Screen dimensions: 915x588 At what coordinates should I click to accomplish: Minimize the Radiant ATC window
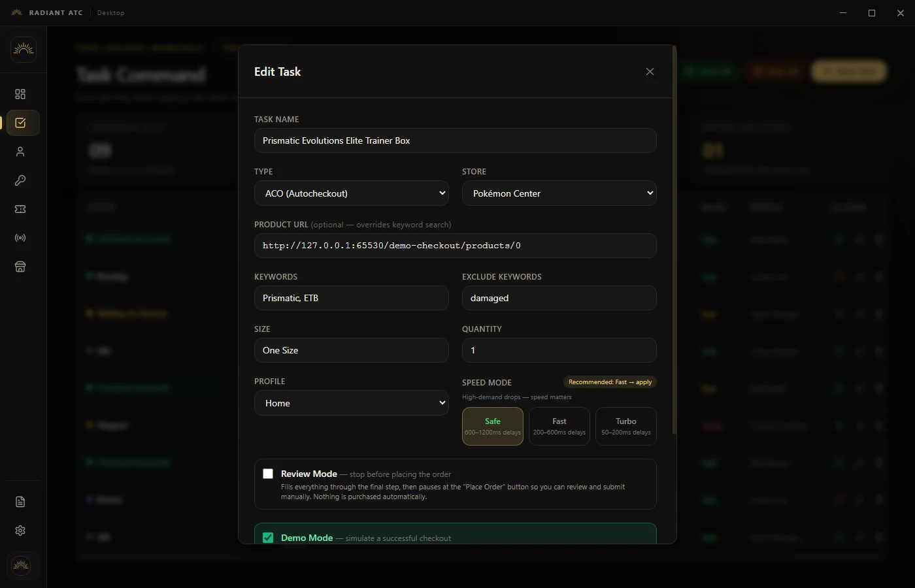[843, 13]
